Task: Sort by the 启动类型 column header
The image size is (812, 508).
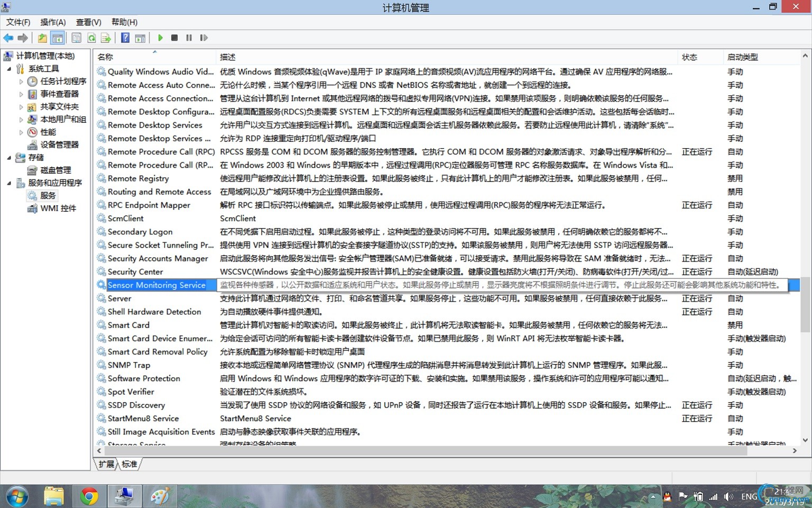Action: [x=761, y=57]
